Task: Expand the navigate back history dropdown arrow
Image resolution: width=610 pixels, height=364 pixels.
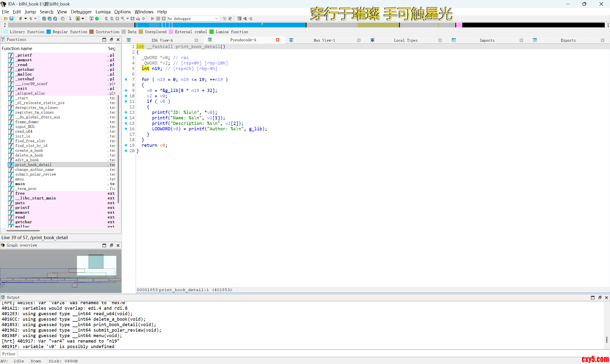Action: click(x=25, y=19)
